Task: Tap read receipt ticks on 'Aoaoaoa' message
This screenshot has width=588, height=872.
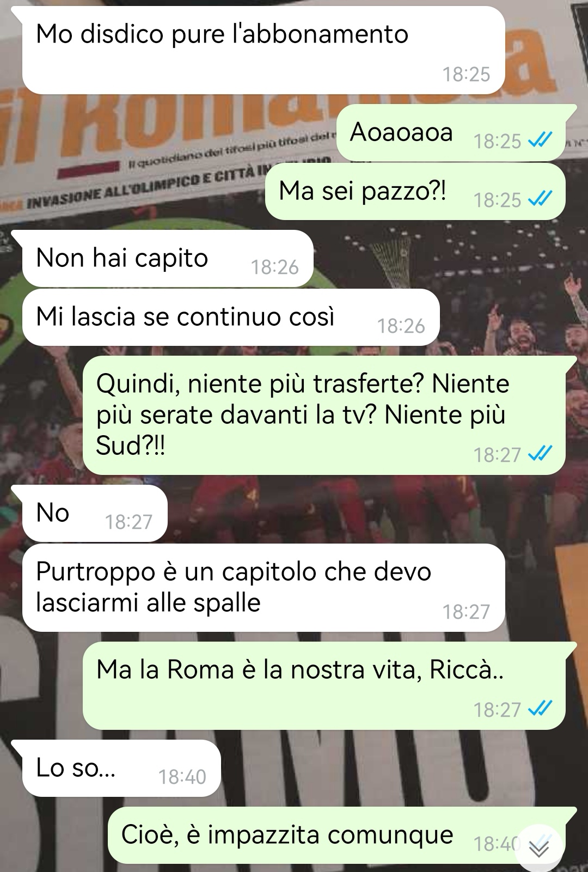Action: pos(541,141)
